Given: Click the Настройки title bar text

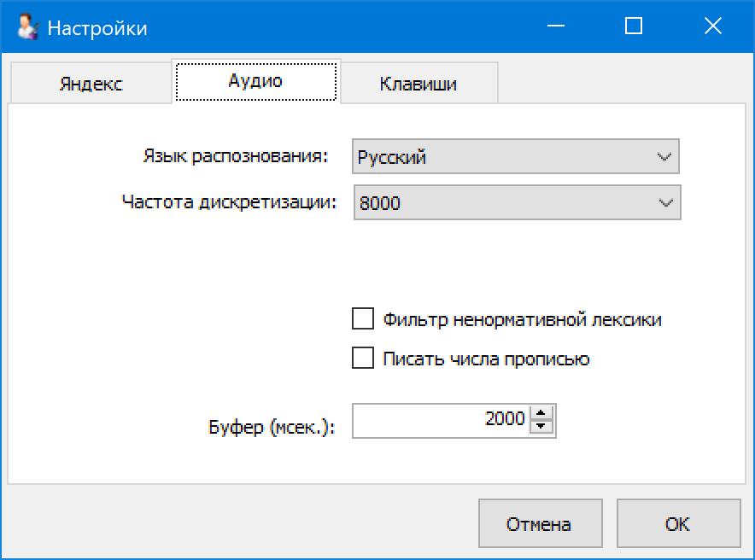Looking at the screenshot, I should pyautogui.click(x=97, y=28).
